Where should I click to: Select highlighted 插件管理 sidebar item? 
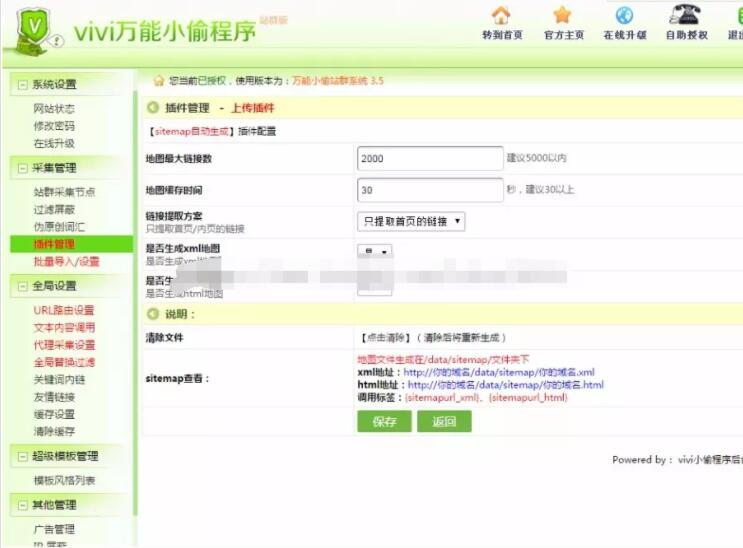(x=72, y=244)
